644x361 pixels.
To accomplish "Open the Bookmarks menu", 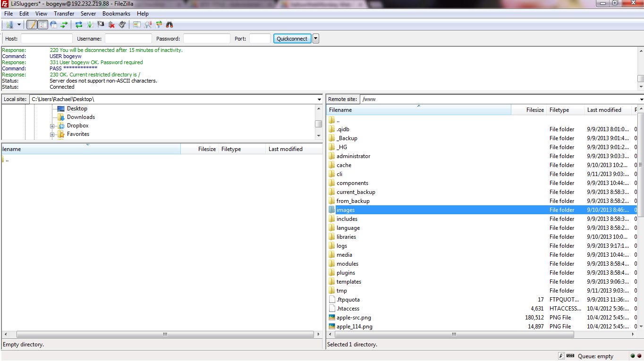I will (116, 14).
